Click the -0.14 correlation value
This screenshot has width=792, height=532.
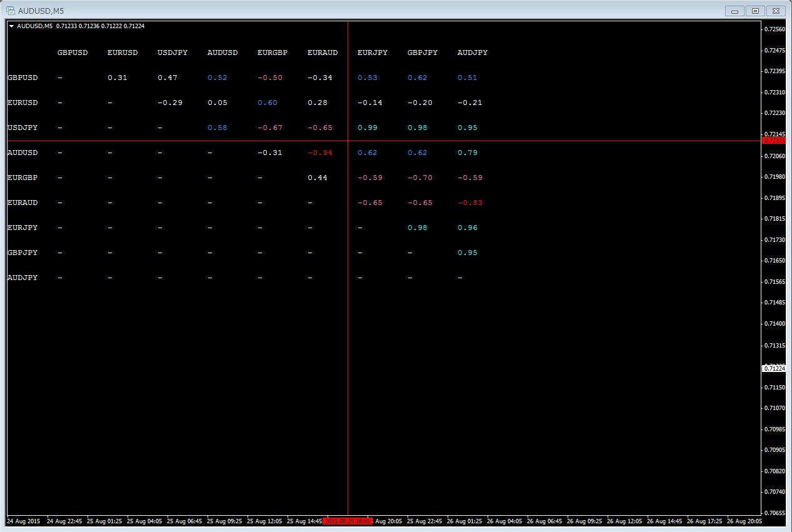point(370,103)
